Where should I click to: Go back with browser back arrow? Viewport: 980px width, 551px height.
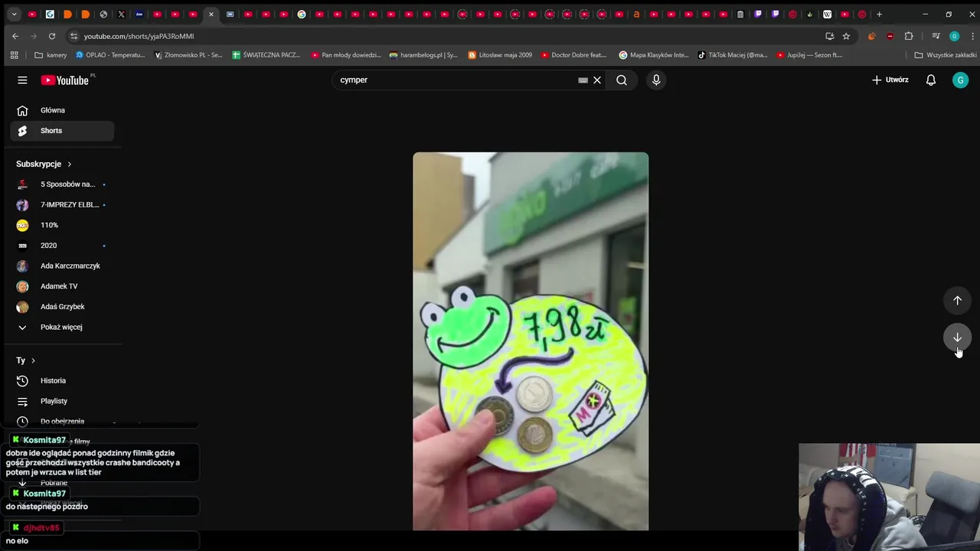[15, 36]
